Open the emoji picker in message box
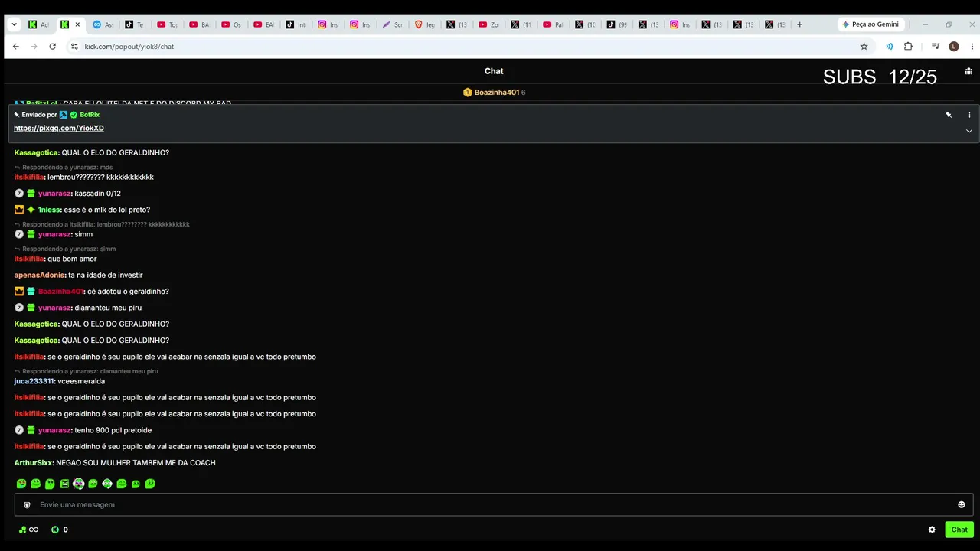Viewport: 980px width, 551px height. pos(961,504)
